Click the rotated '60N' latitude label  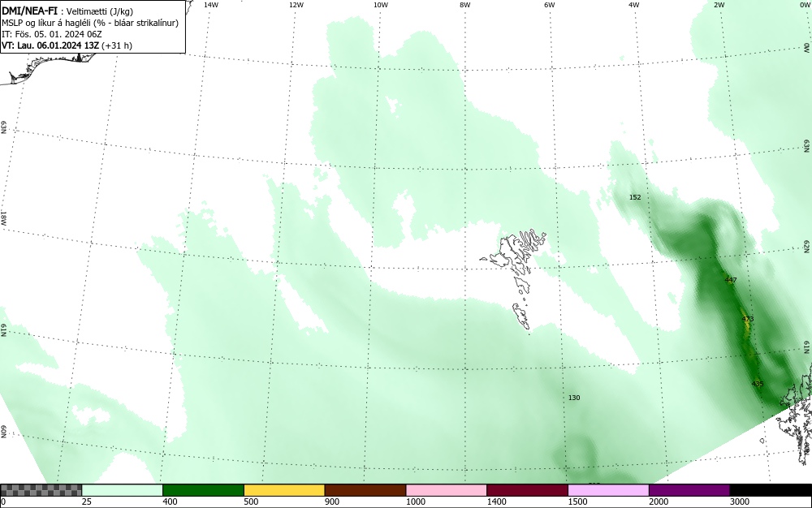(3, 432)
